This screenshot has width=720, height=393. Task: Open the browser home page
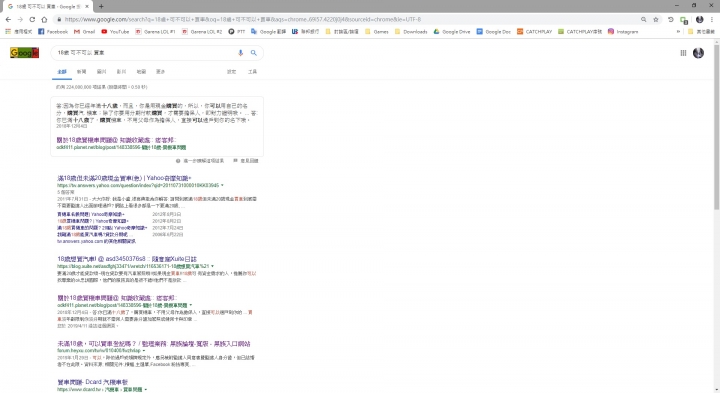pos(44,19)
